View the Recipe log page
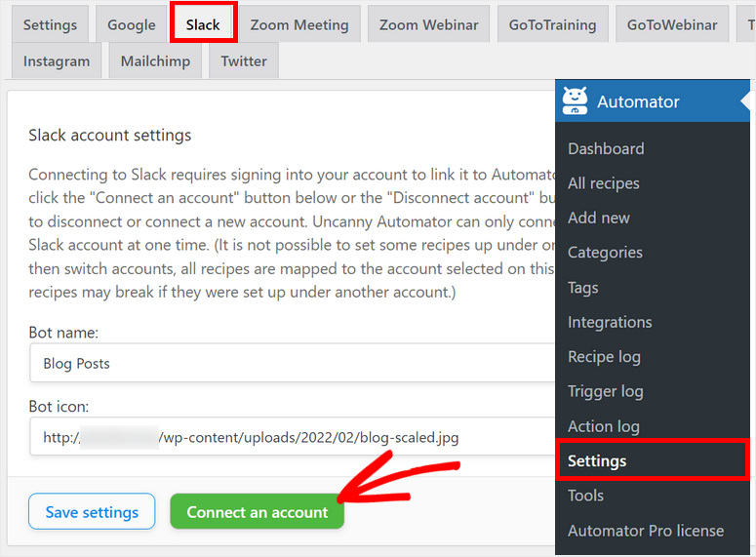Image resolution: width=756 pixels, height=557 pixels. point(604,356)
